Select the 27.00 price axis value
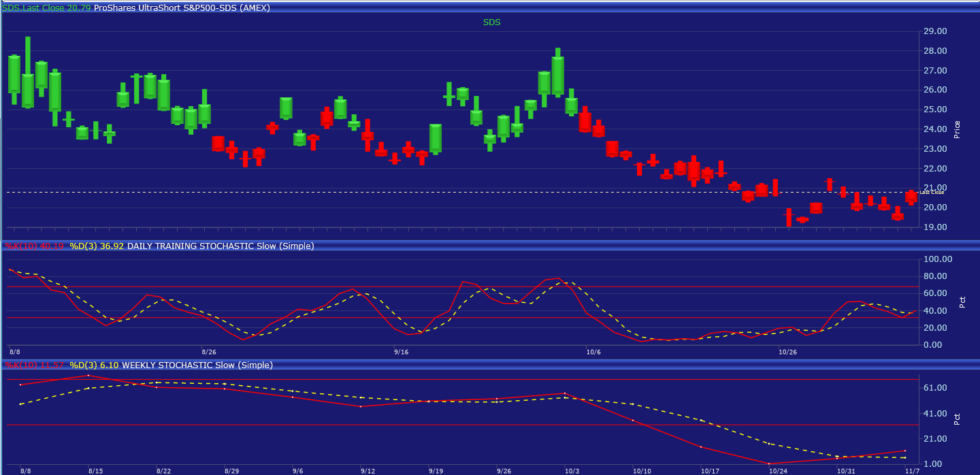980x475 pixels. click(934, 71)
